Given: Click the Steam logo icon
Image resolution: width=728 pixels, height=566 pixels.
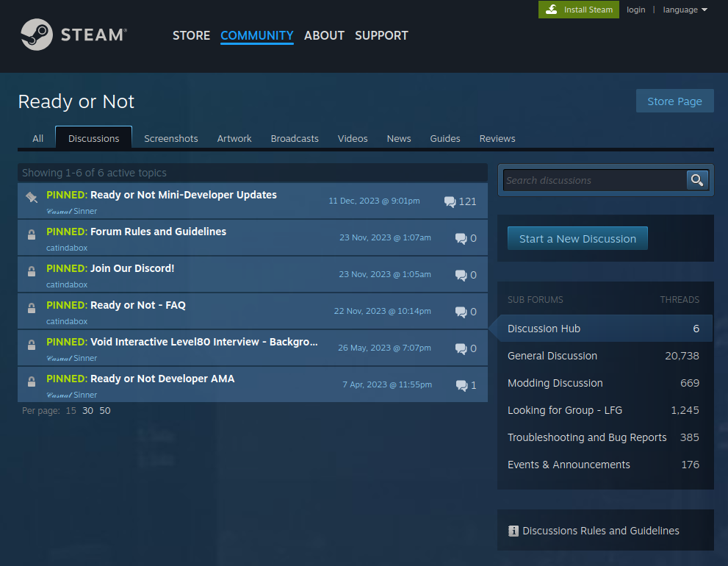Looking at the screenshot, I should (37, 35).
